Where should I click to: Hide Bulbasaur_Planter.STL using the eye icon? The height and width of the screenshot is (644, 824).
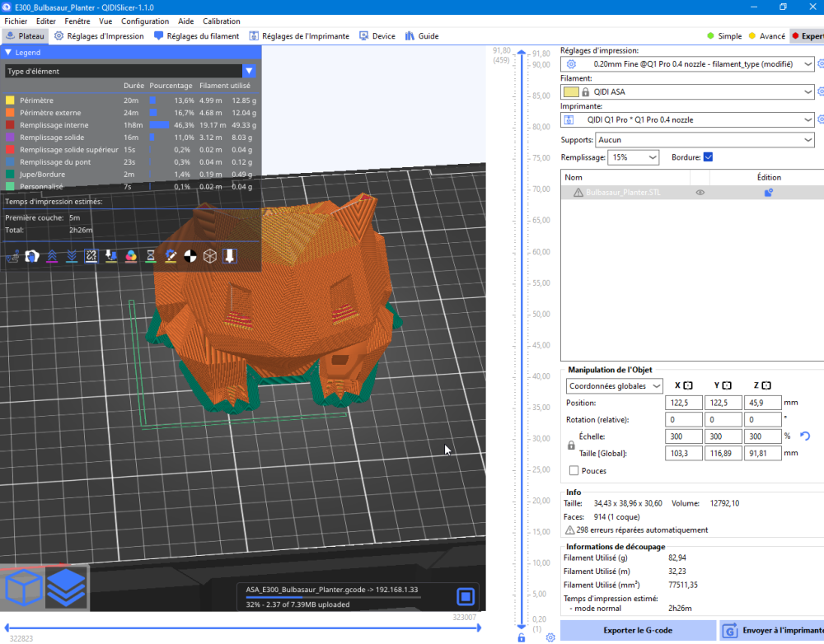(700, 193)
